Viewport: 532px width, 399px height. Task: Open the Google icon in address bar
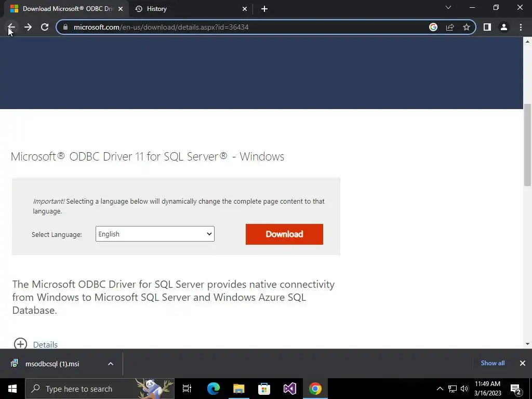tap(433, 27)
